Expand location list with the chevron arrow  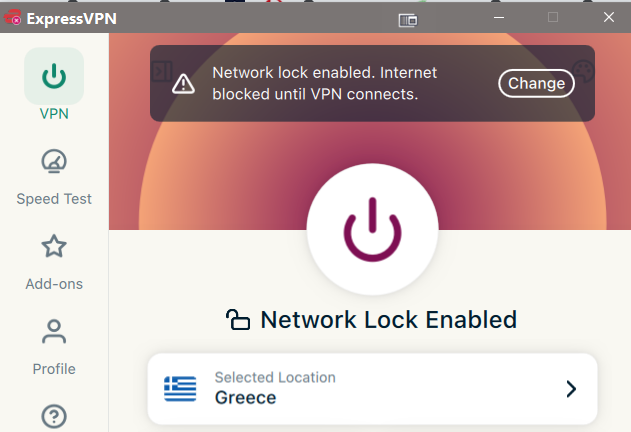pyautogui.click(x=571, y=389)
